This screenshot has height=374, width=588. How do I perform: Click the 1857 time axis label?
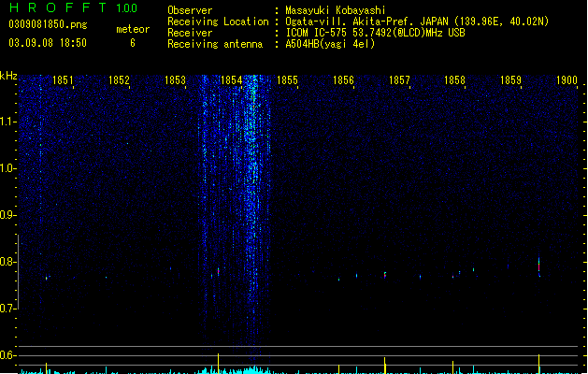(399, 80)
